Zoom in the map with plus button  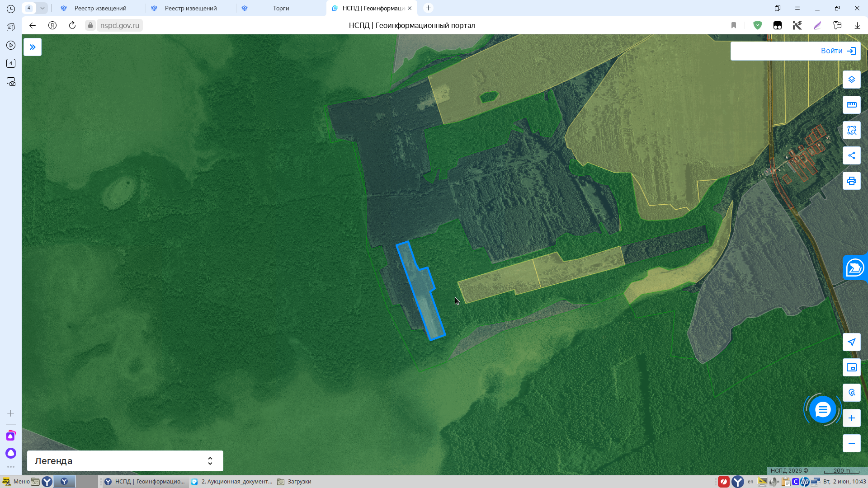pyautogui.click(x=851, y=418)
